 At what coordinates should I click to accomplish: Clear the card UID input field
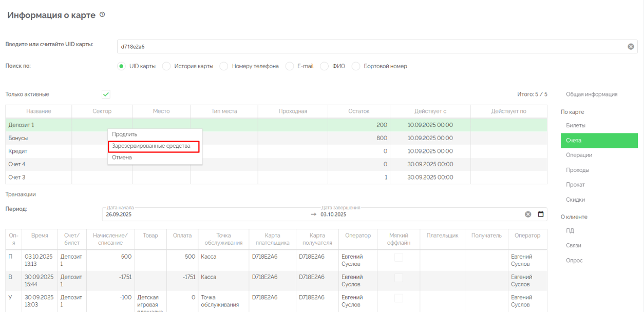pos(631,47)
